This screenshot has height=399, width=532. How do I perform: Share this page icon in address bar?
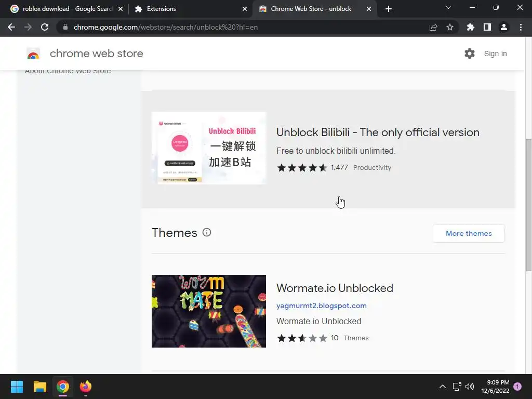click(x=433, y=27)
